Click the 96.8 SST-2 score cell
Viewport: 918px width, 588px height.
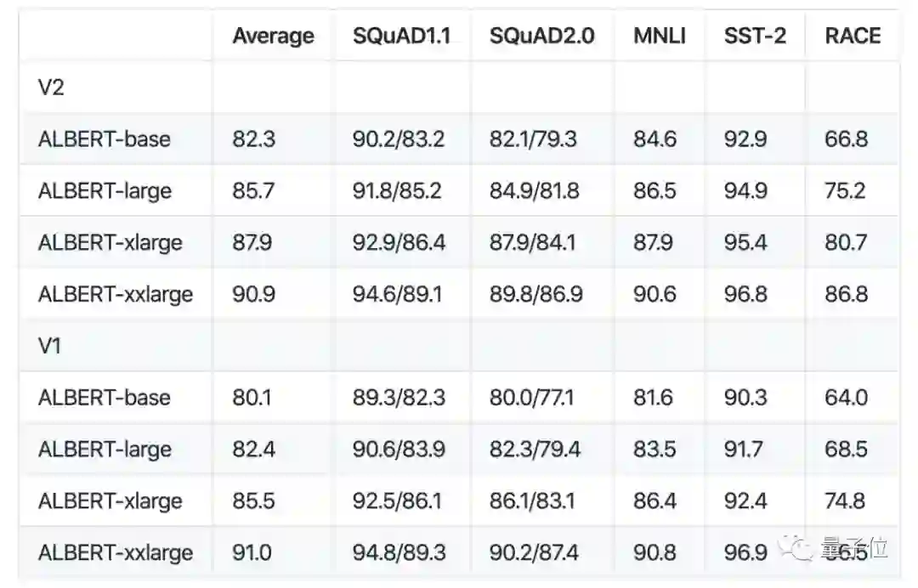[745, 294]
